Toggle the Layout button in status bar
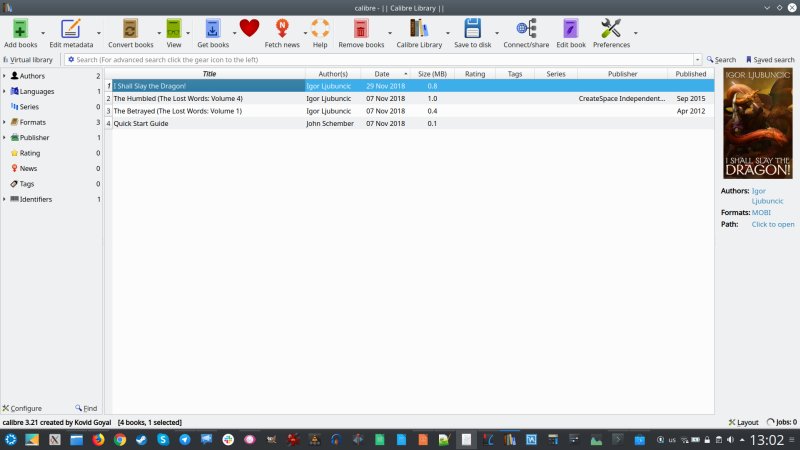This screenshot has height=450, width=800. pyautogui.click(x=743, y=422)
